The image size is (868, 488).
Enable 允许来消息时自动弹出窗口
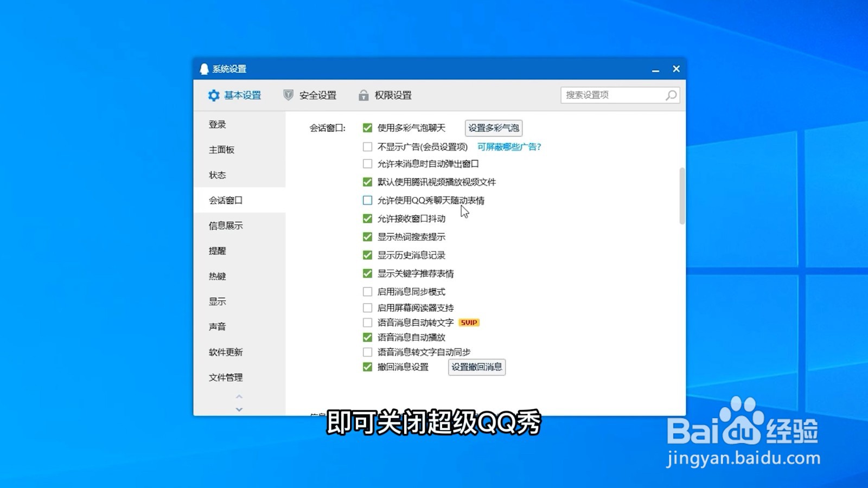pos(367,164)
